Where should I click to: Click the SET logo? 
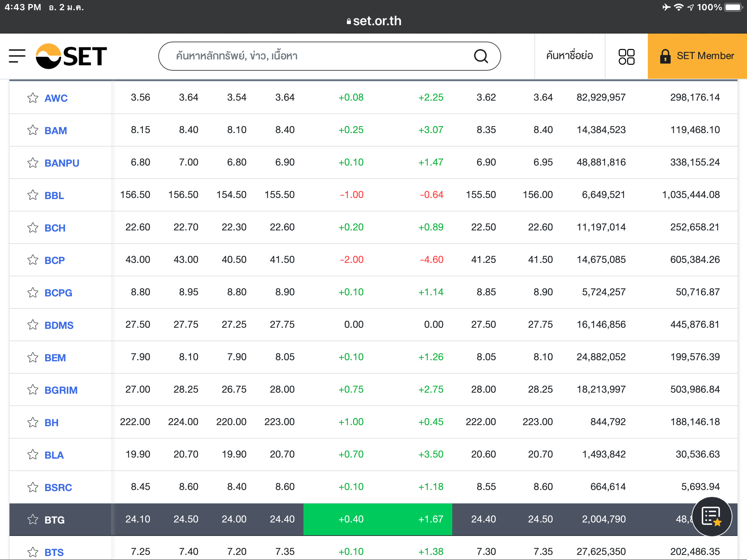pyautogui.click(x=71, y=56)
